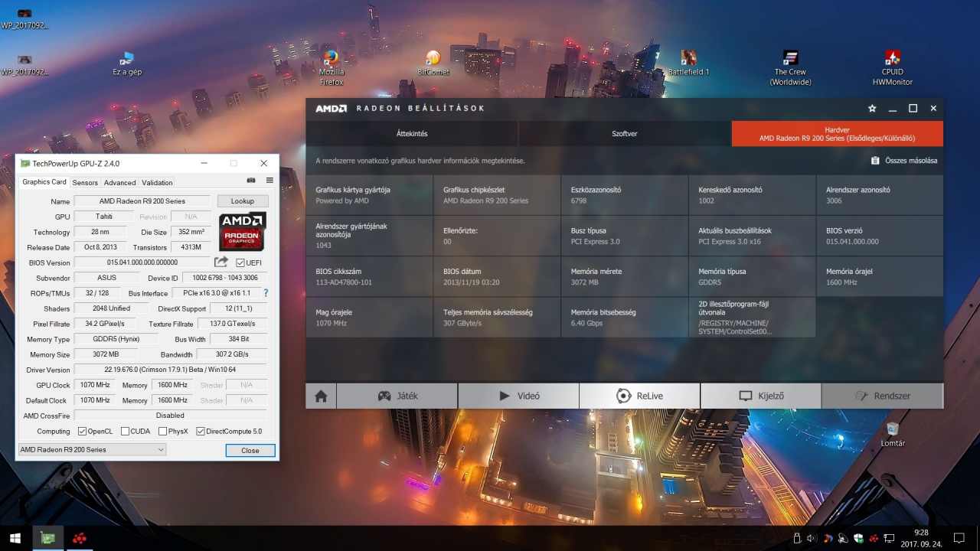Click the USB safely remove tray icon
The image size is (980, 551).
(797, 538)
